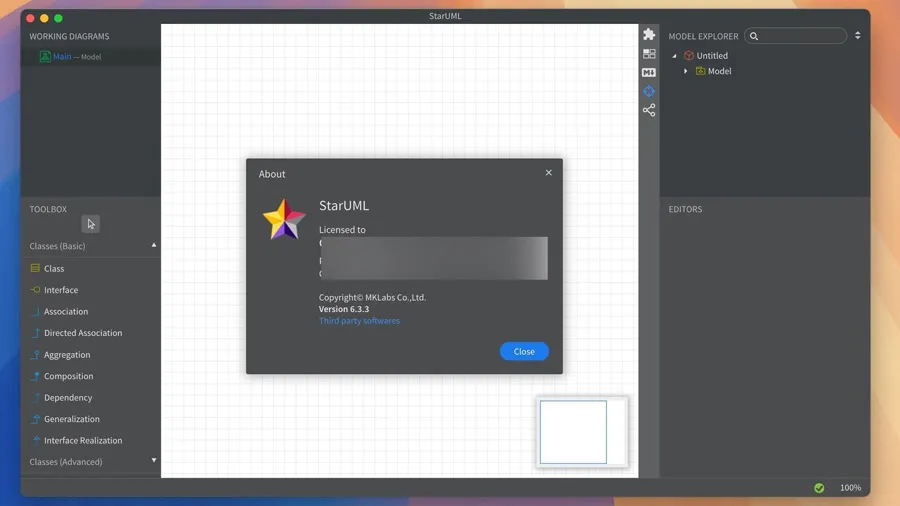The image size is (900, 506).
Task: Choose the Interface tool in Toolbox
Action: click(x=60, y=290)
